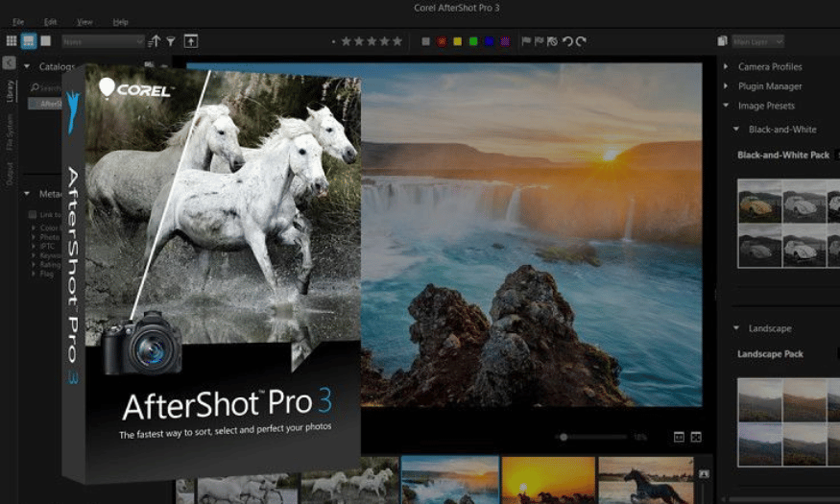Reverse the sort direction arrow
This screenshot has height=504, width=840.
[155, 41]
